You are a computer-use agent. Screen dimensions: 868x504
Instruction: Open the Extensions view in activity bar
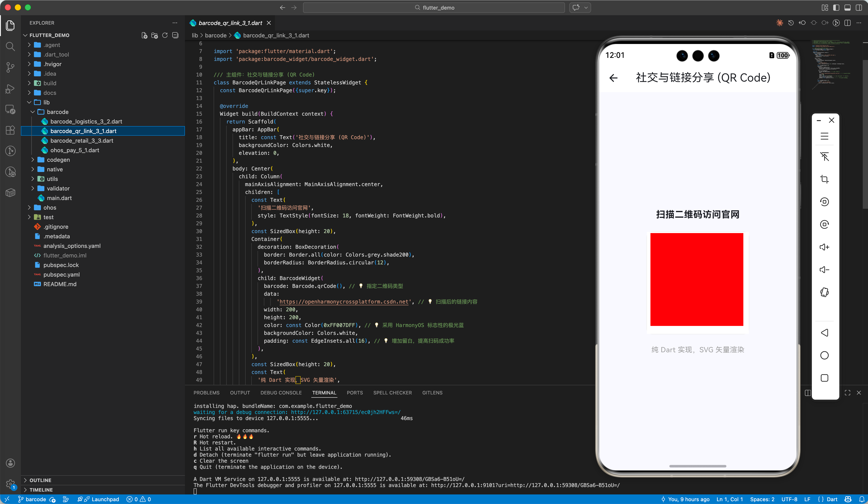[x=10, y=130]
